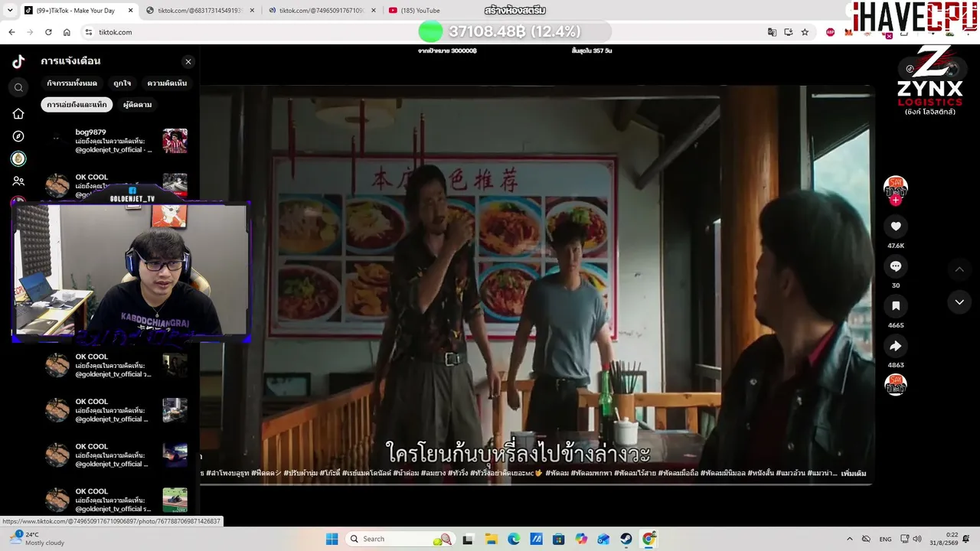
Task: Like the video with the heart icon
Action: [896, 226]
